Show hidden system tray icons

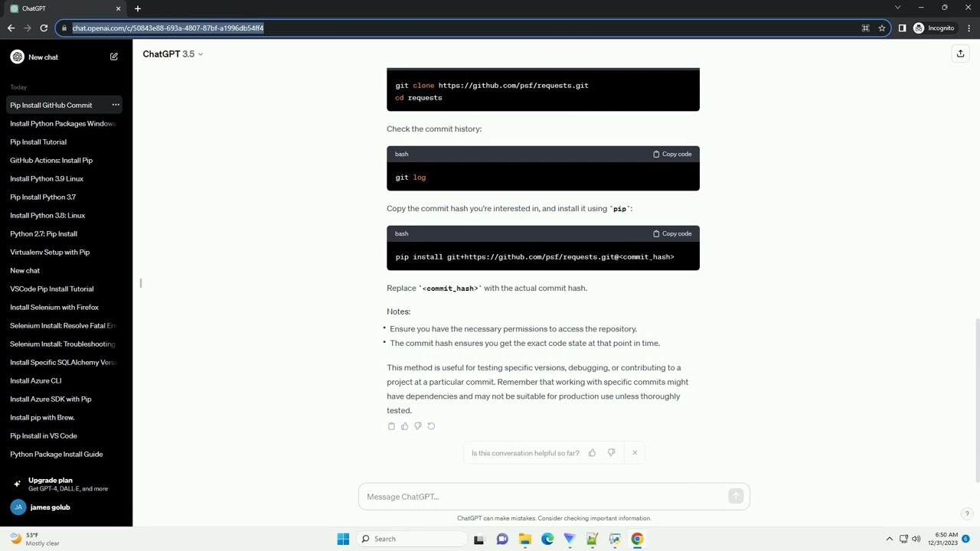click(890, 539)
